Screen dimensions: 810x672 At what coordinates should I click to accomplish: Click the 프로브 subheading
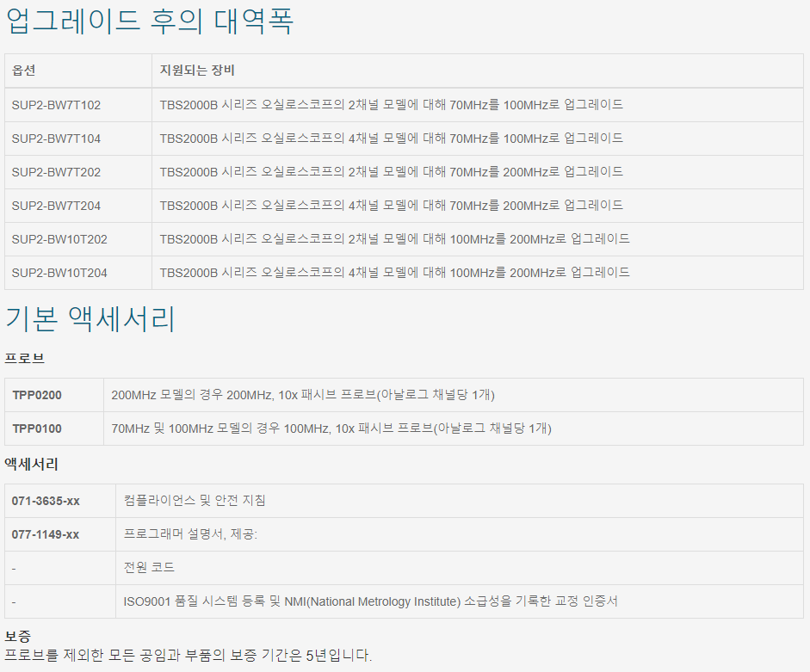[24, 359]
